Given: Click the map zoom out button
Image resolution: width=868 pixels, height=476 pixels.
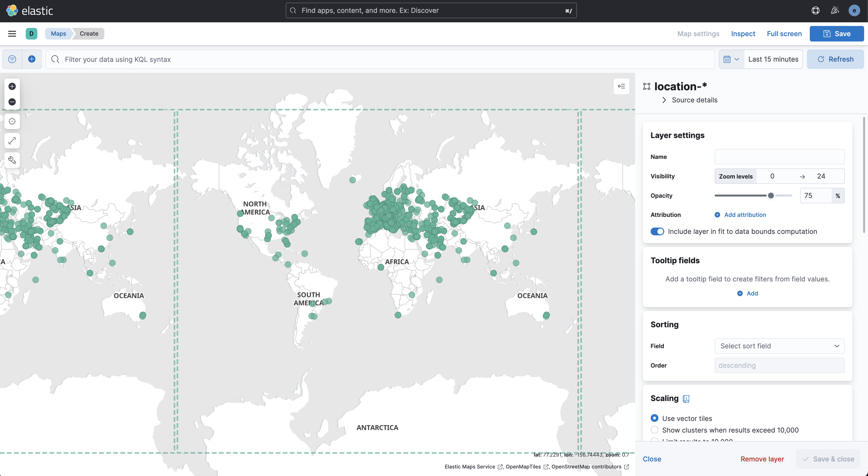Looking at the screenshot, I should point(12,102).
